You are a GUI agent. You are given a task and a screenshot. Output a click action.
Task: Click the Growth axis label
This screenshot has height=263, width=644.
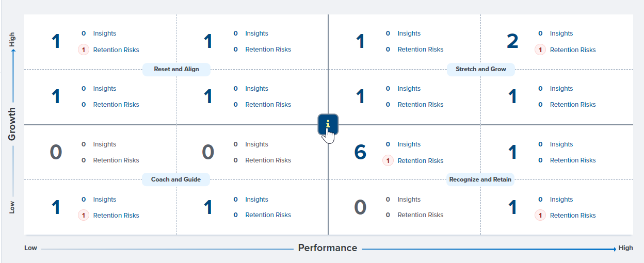click(x=12, y=124)
